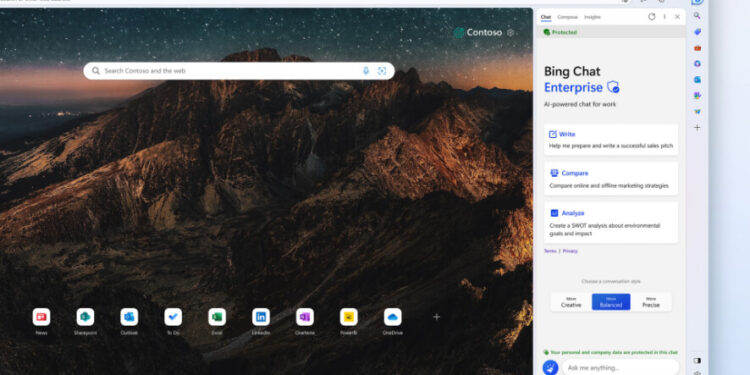Click the microphone voice search icon
Screen dimensions: 750x375
366,71
